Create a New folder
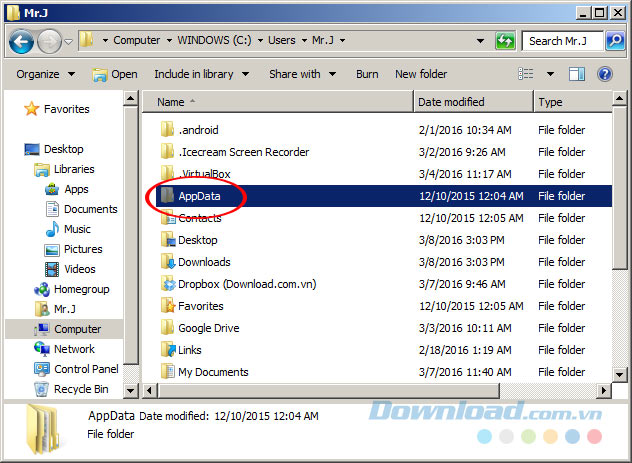 [x=421, y=74]
